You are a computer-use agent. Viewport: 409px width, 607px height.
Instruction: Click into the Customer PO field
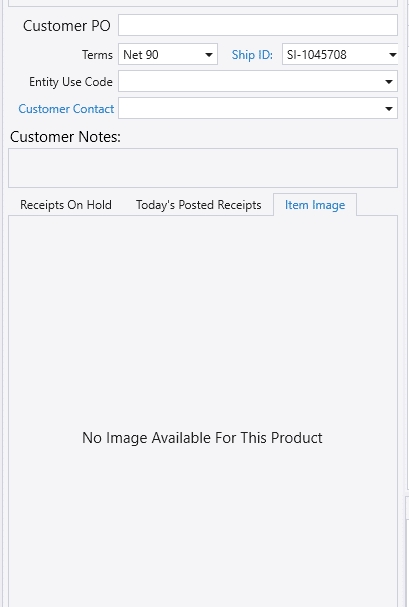coord(258,25)
